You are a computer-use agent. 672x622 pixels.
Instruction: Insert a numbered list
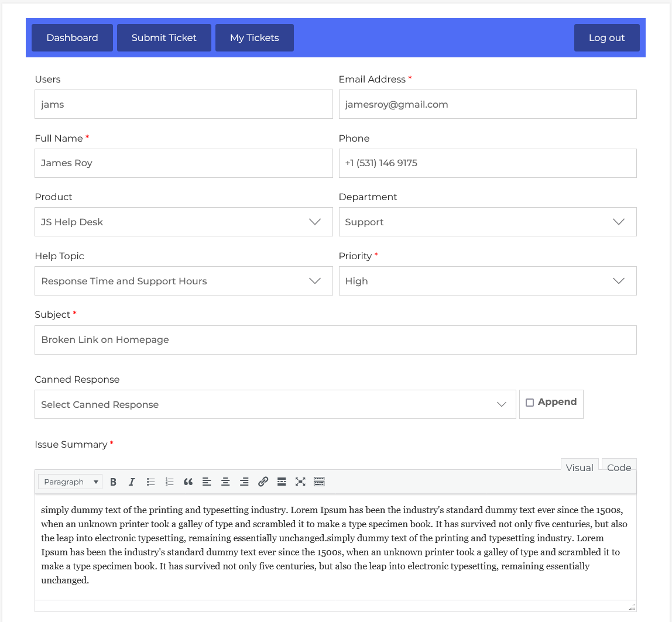[169, 482]
